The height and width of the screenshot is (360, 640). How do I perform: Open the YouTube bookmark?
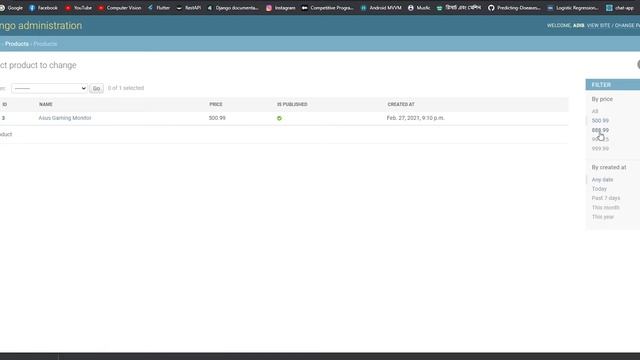point(78,8)
